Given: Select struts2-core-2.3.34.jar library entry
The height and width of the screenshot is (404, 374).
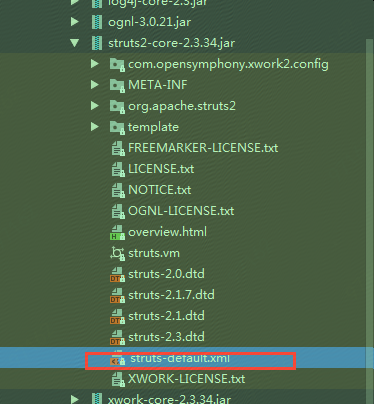Looking at the screenshot, I should tap(171, 43).
